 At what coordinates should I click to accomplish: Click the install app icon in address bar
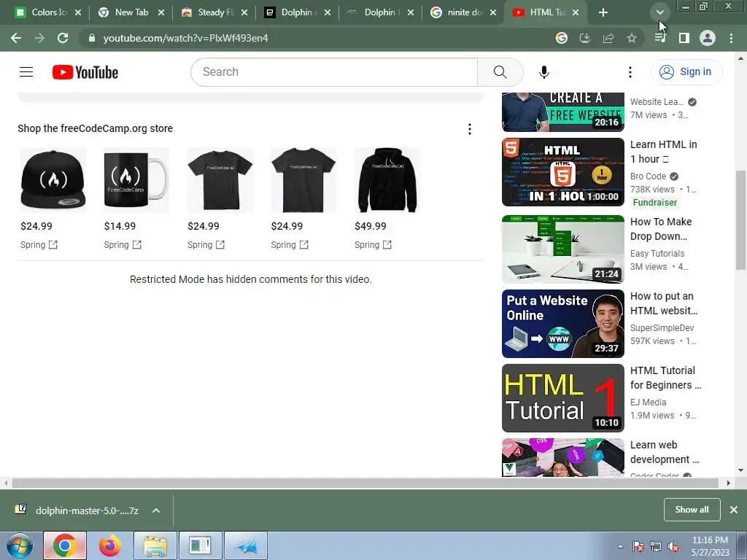coord(584,38)
